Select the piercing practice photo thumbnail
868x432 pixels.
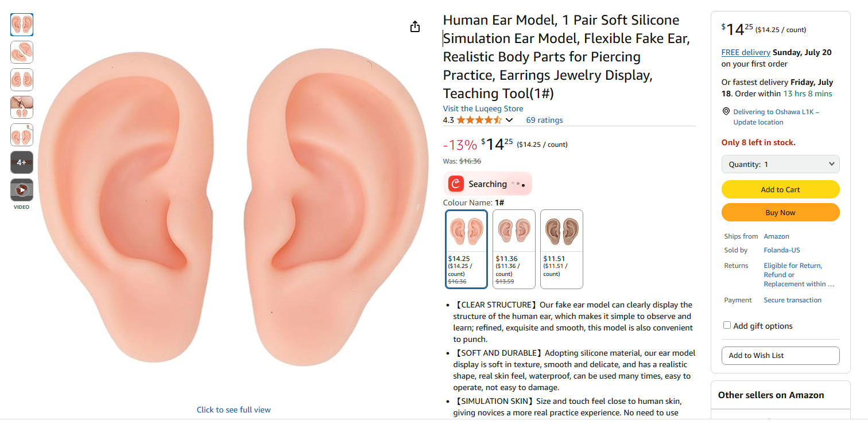(22, 107)
